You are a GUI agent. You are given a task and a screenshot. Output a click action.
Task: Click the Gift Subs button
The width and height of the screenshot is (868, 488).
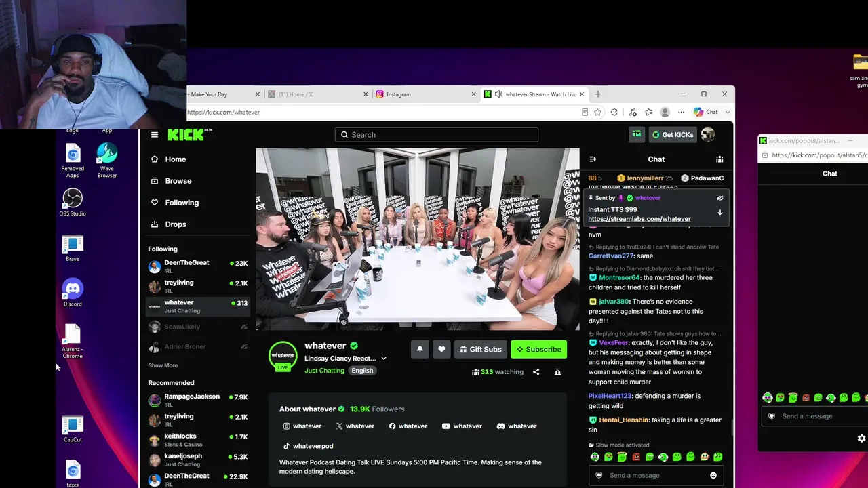[x=481, y=350]
